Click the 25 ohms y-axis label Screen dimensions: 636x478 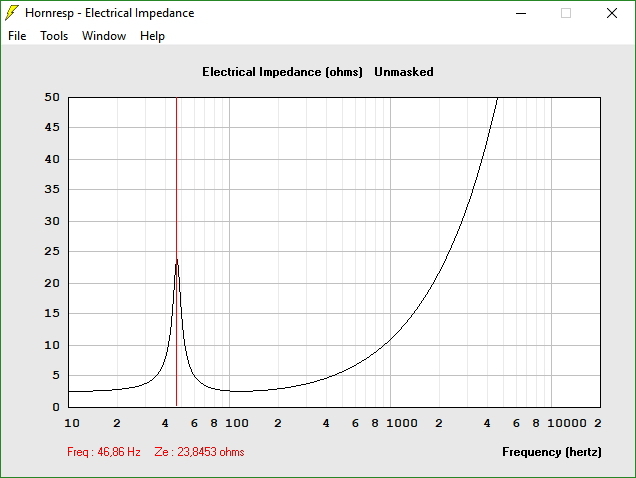pos(52,251)
